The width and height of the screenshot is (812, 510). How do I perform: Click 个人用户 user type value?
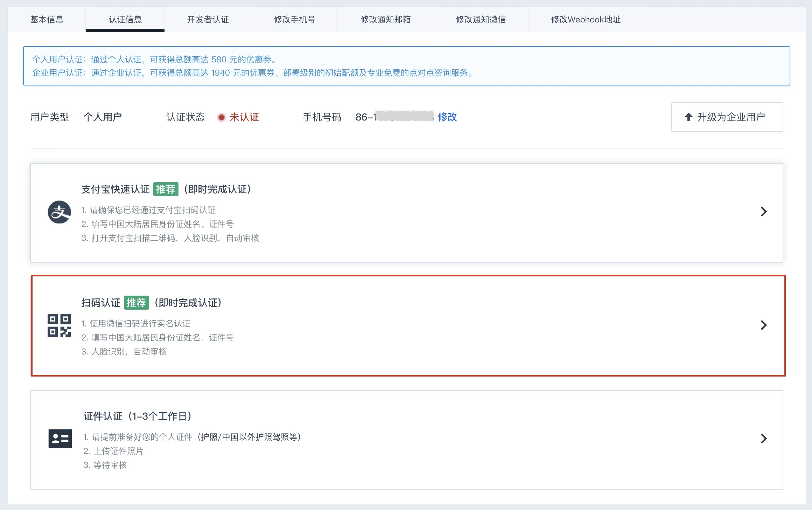[x=103, y=117]
